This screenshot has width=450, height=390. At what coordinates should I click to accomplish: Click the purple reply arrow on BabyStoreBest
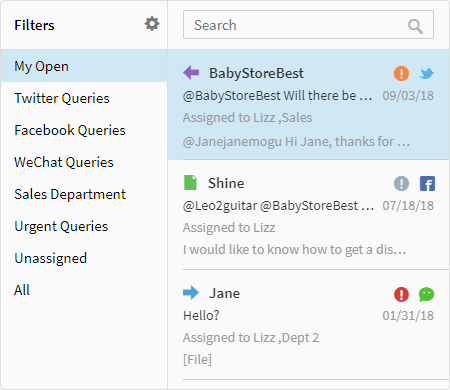pyautogui.click(x=191, y=72)
